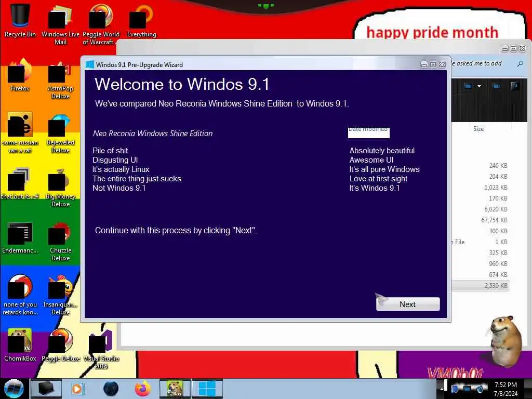Screen dimensions: 532x399
Task: Click the Windos wizard taskbar button
Action: coord(207,389)
